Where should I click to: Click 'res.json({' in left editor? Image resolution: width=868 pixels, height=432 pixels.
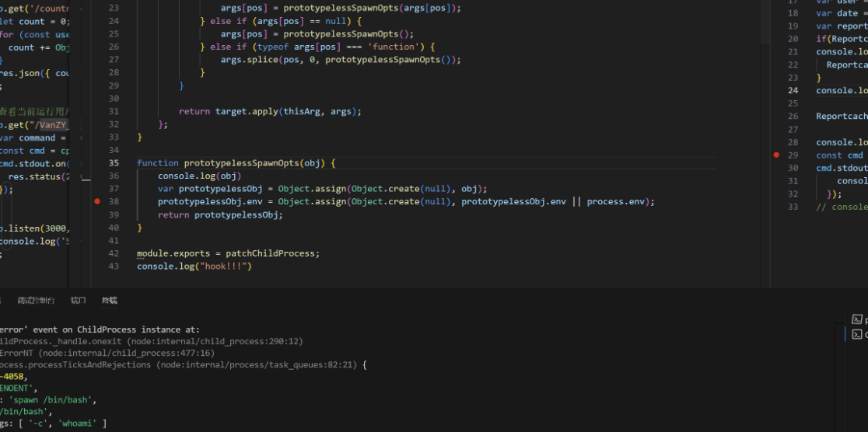26,73
